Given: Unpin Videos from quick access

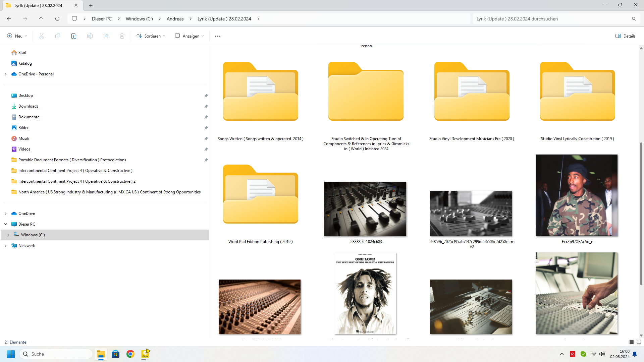Looking at the screenshot, I should 206,149.
